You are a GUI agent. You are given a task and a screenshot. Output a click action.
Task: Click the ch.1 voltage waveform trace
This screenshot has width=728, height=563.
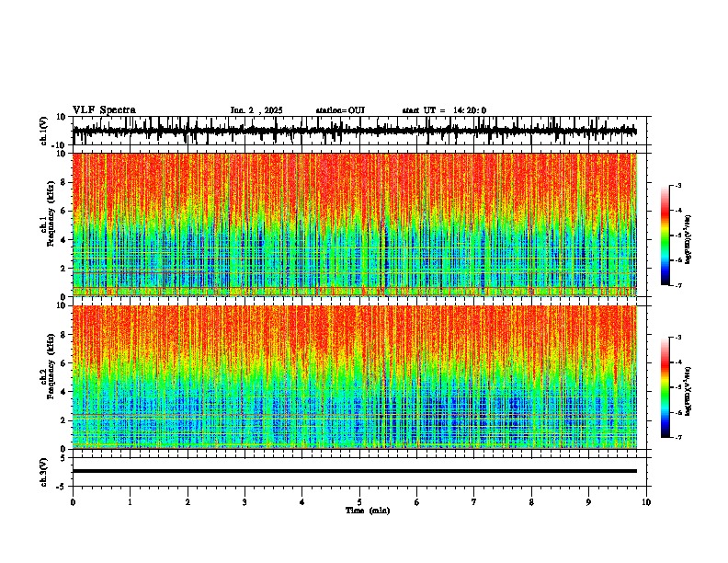coord(354,131)
